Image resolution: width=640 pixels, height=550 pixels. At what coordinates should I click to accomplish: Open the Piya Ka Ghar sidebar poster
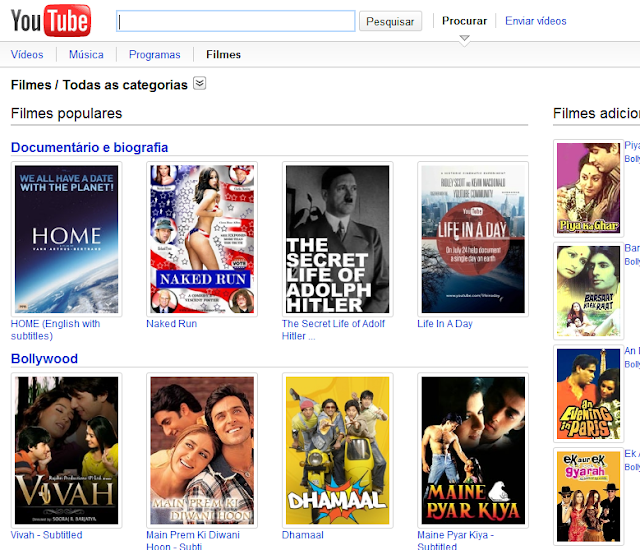pyautogui.click(x=588, y=188)
